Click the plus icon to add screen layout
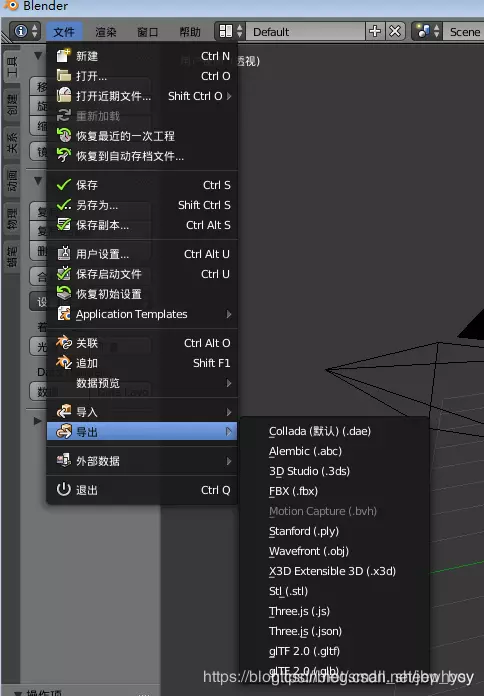The width and height of the screenshot is (484, 696). [375, 32]
